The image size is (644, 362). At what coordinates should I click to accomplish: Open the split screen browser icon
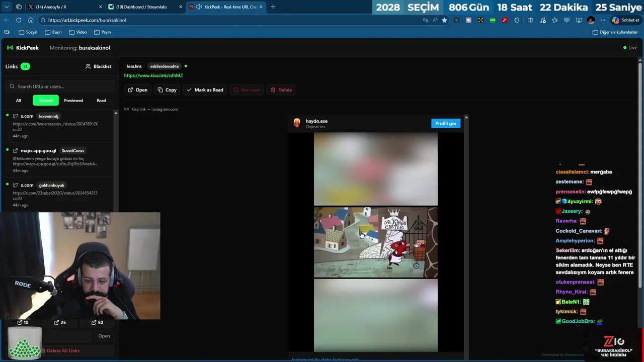point(530,20)
